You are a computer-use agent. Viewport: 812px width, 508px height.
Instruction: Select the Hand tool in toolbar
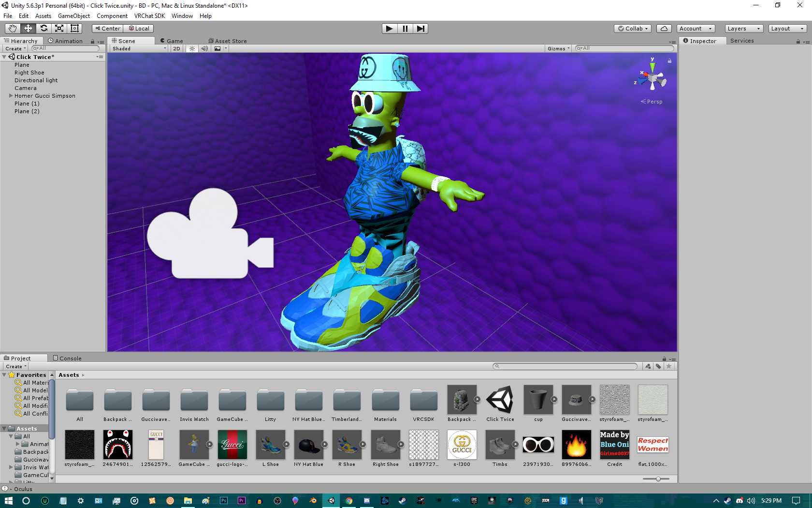(x=13, y=29)
